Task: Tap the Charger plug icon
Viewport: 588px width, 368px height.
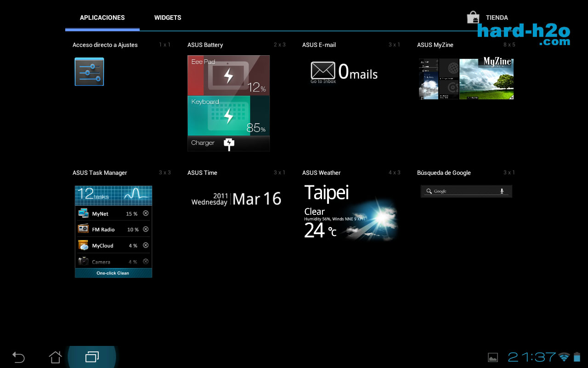Action: (229, 144)
